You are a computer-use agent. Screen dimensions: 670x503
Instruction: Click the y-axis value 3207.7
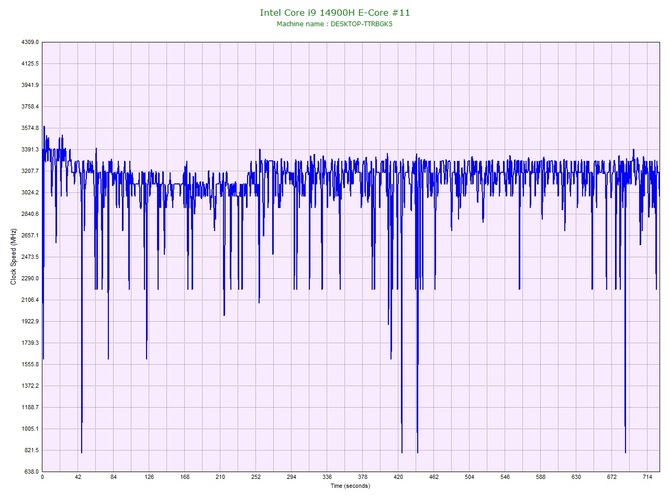tap(30, 171)
